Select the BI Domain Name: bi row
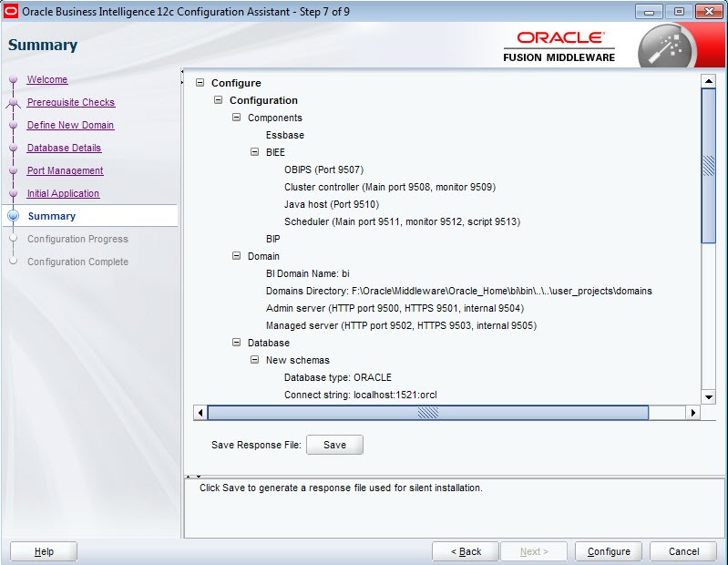The width and height of the screenshot is (728, 565). click(307, 273)
